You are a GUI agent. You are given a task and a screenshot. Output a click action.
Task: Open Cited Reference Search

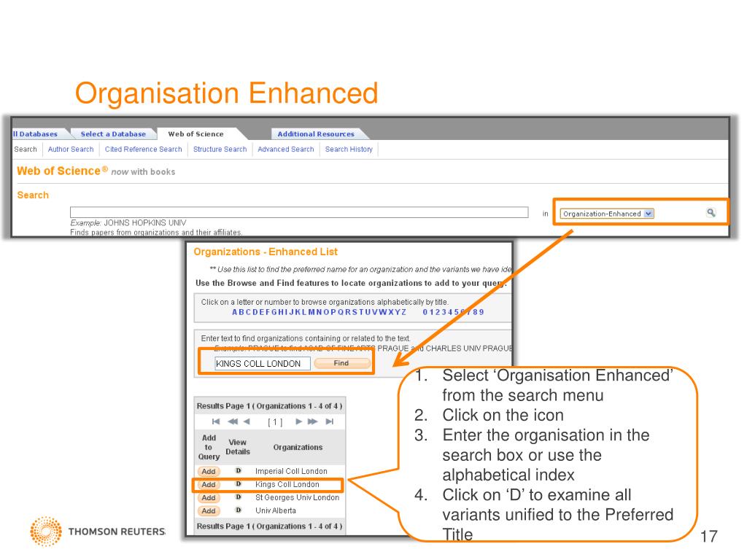pos(144,149)
